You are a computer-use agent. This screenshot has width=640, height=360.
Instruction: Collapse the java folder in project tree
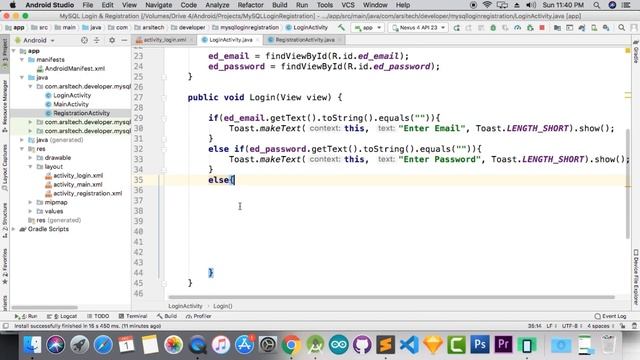coord(22,78)
